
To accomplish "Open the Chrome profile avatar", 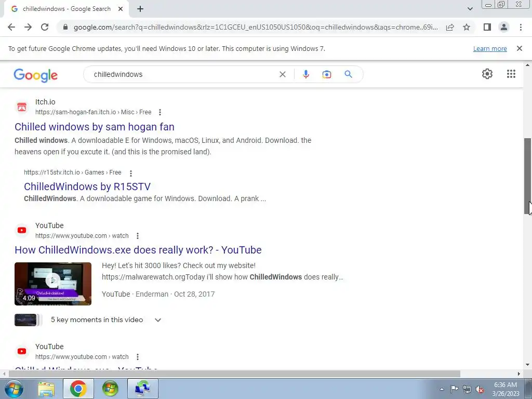I will [x=504, y=27].
